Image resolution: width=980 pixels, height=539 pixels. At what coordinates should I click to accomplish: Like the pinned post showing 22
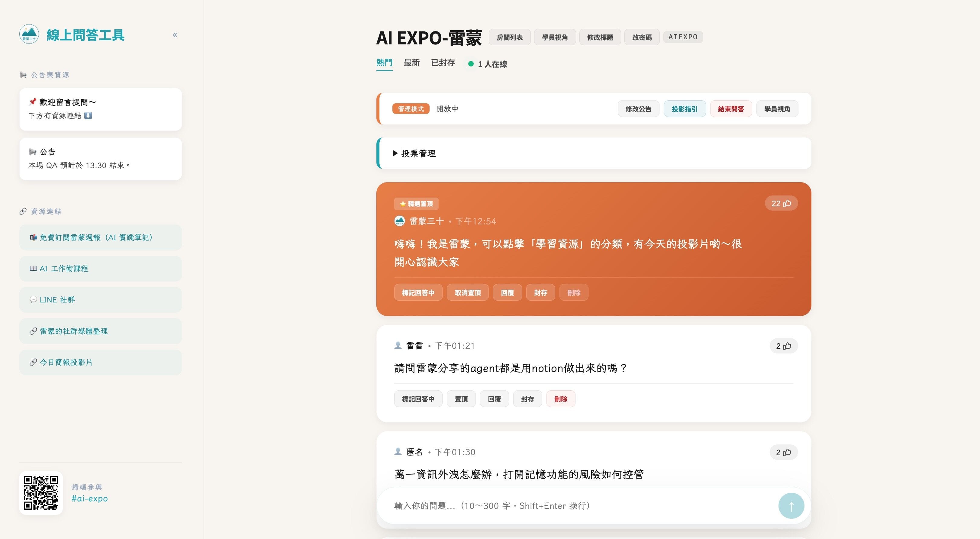coord(781,204)
